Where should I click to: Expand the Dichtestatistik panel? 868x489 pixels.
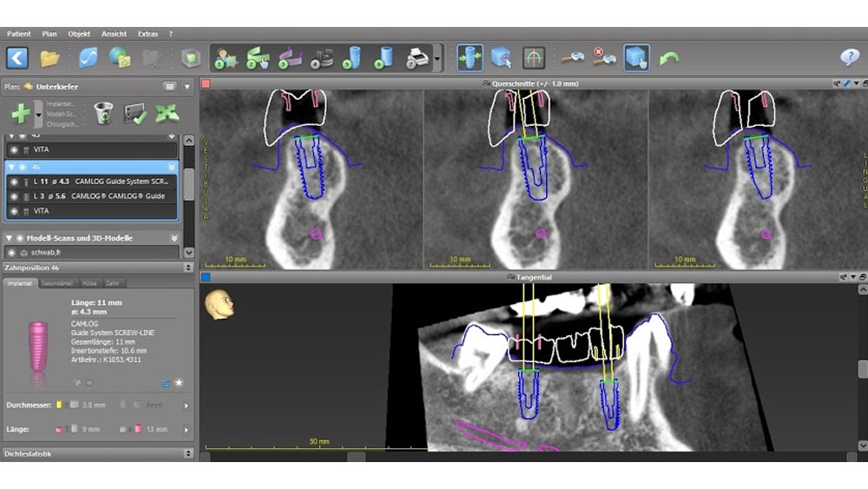click(x=188, y=453)
